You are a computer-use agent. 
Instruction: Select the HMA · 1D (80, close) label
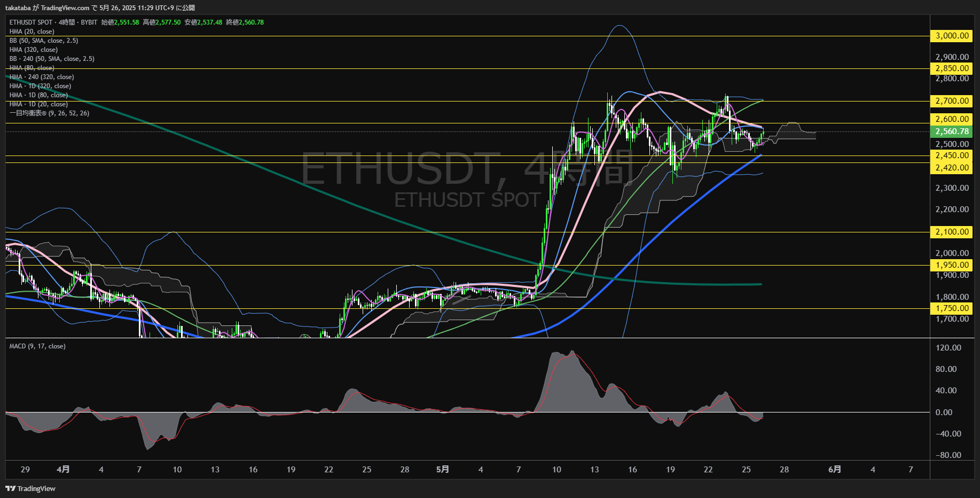tap(38, 95)
